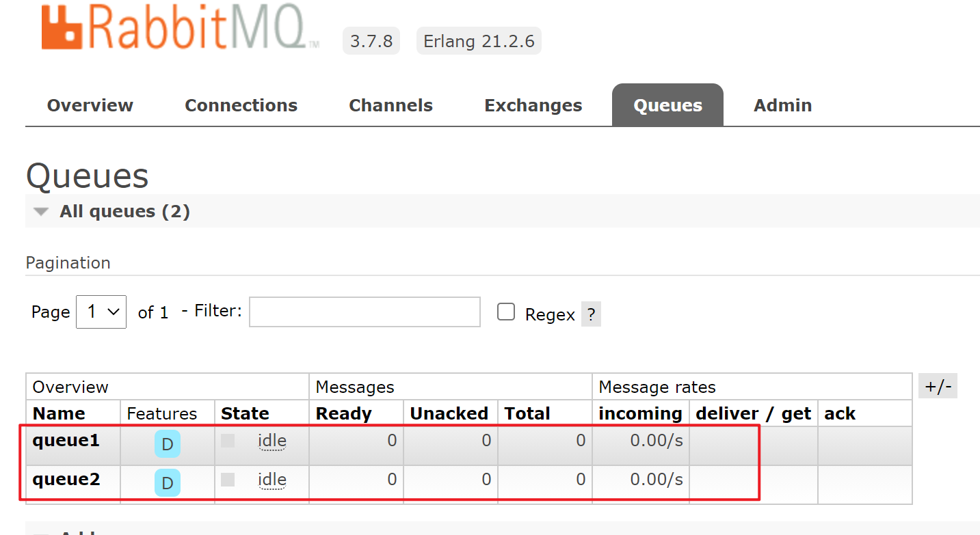Screen dimensions: 980x535
Task: Open the Connections tab
Action: coord(241,106)
